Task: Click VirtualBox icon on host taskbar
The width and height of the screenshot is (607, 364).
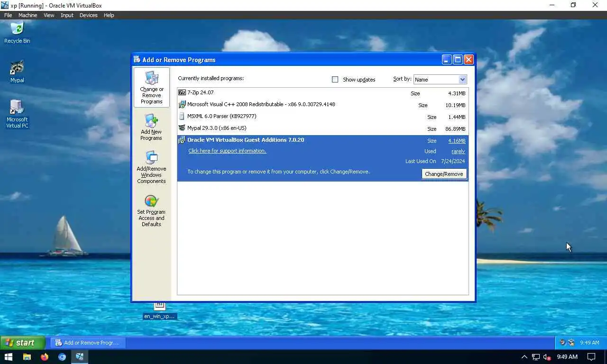Action: click(80, 357)
